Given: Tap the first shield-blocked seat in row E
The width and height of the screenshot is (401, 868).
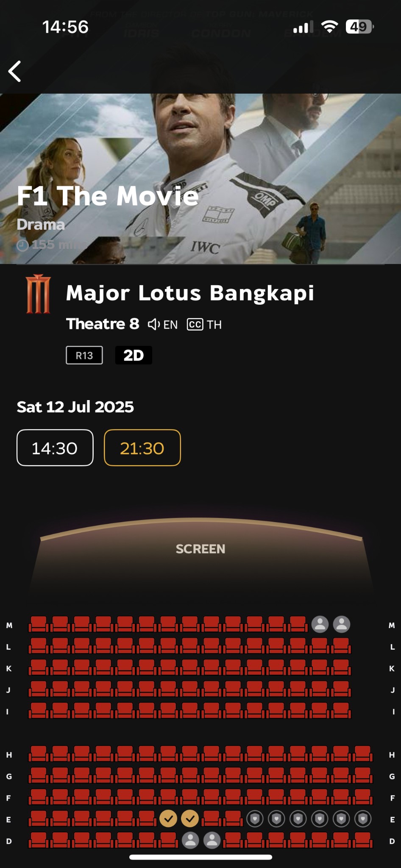Looking at the screenshot, I should click(x=255, y=819).
